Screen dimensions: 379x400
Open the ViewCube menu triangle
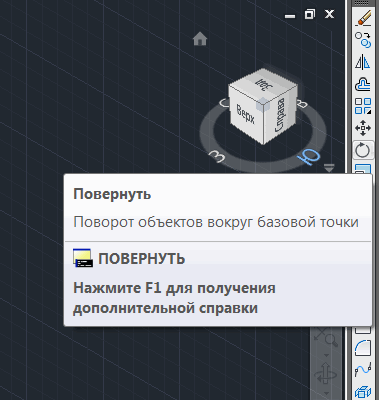pos(329,168)
